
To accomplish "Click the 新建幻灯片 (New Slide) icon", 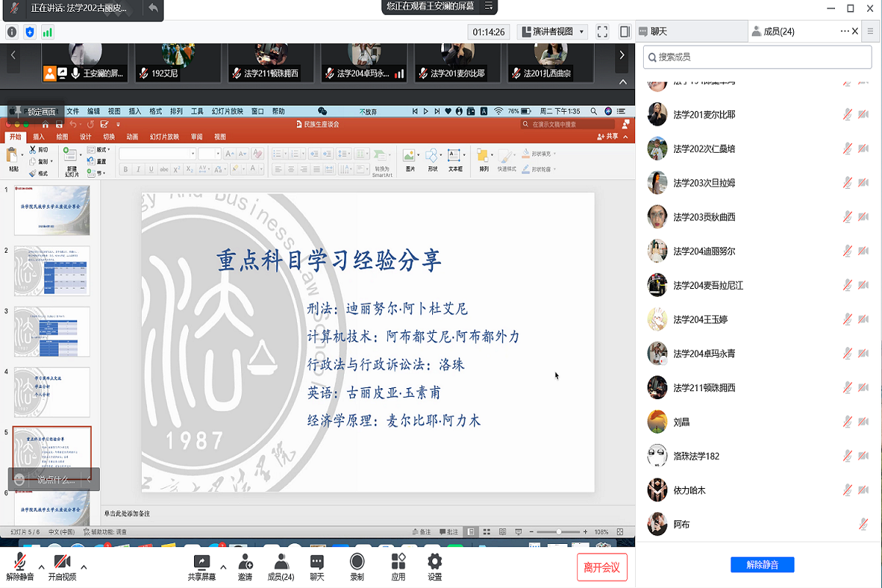I will coord(71,156).
